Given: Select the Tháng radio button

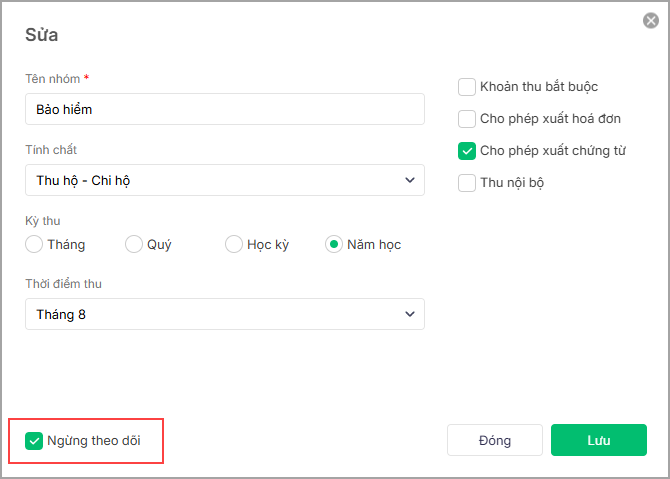Looking at the screenshot, I should (x=34, y=244).
